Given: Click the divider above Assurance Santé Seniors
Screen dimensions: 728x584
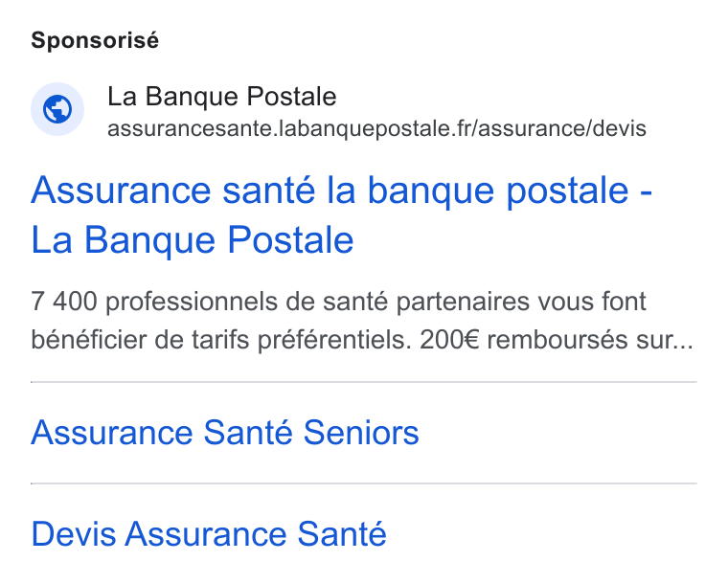Looking at the screenshot, I should [x=364, y=382].
